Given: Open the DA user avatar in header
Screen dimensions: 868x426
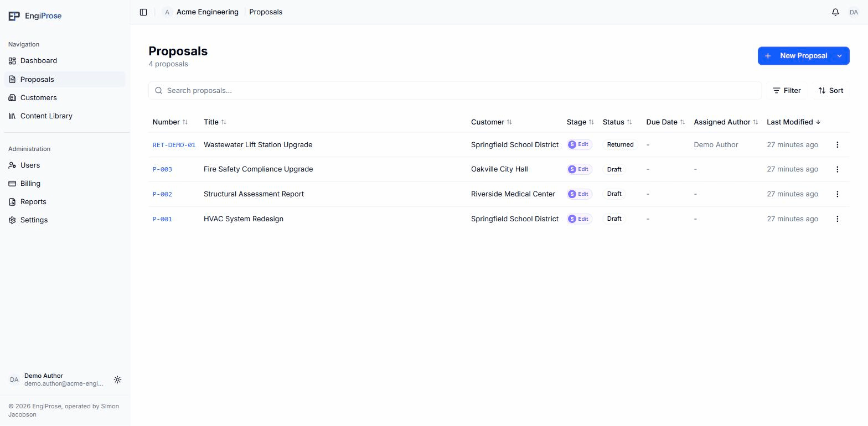Looking at the screenshot, I should point(854,12).
